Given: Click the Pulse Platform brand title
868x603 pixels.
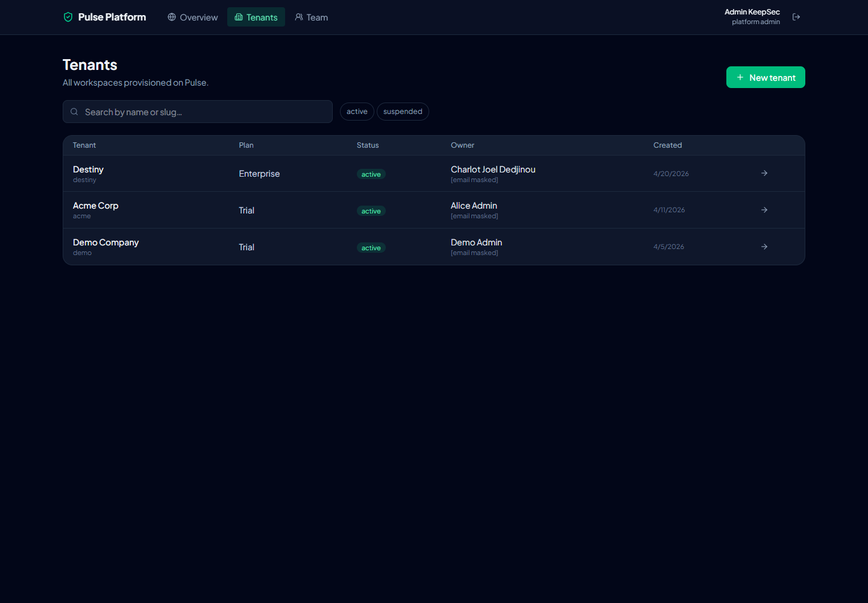Looking at the screenshot, I should click(112, 17).
